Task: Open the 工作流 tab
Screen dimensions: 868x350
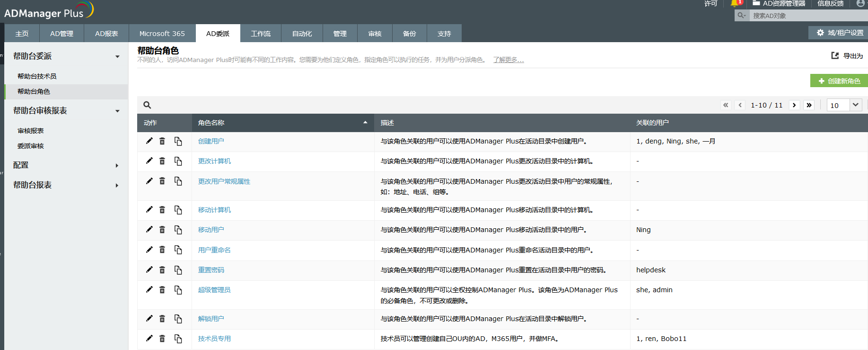Action: pos(261,34)
